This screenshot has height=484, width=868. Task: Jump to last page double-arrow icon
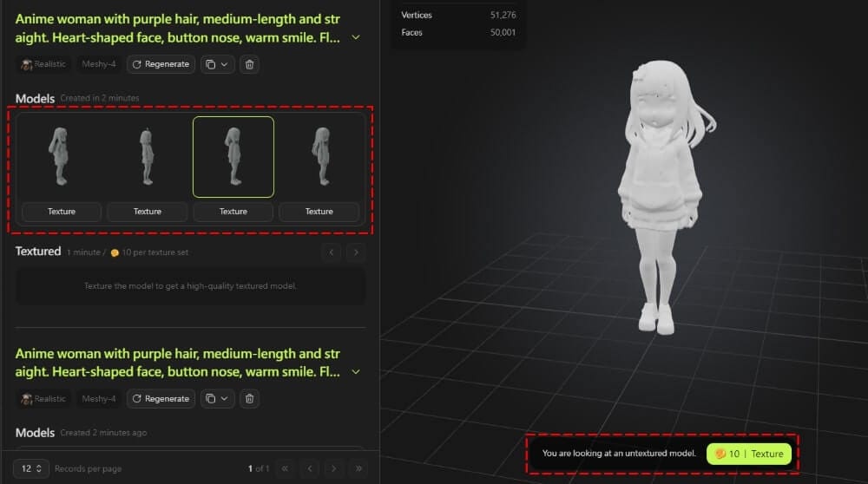click(x=358, y=468)
